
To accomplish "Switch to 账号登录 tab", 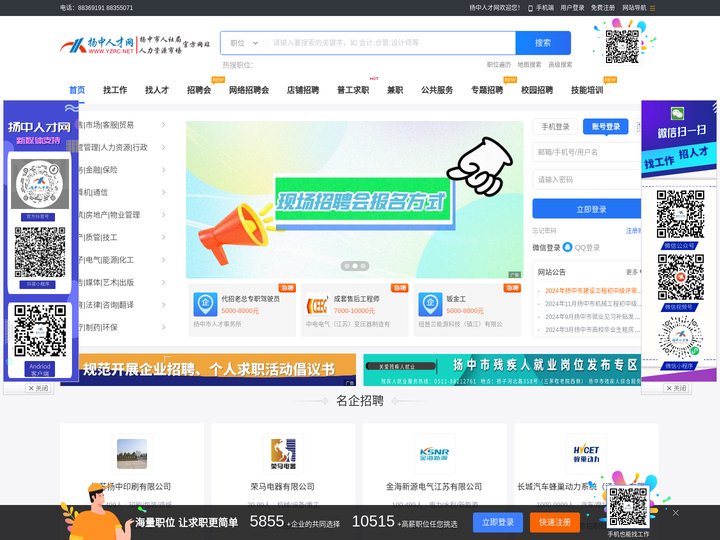I will (x=606, y=127).
